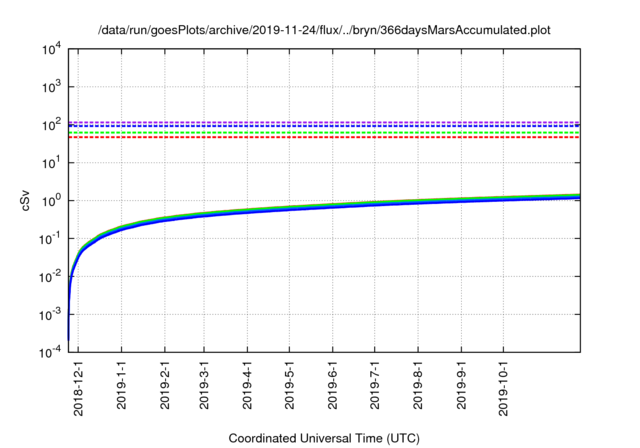Select the 2019-5-1 date tick label
The height and width of the screenshot is (448, 640).
(288, 386)
